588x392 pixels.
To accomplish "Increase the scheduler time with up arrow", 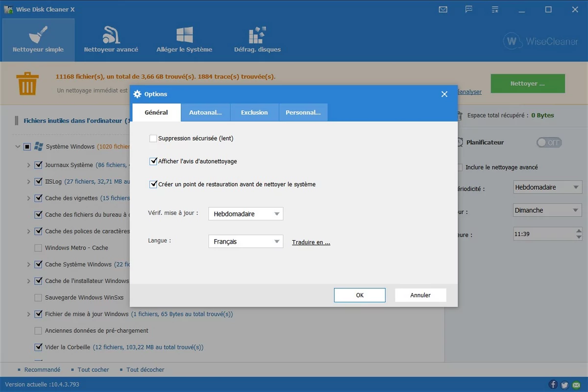I will pos(579,230).
